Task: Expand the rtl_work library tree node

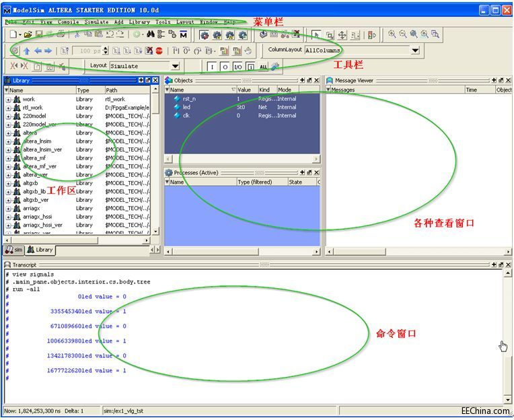Action: coord(9,108)
